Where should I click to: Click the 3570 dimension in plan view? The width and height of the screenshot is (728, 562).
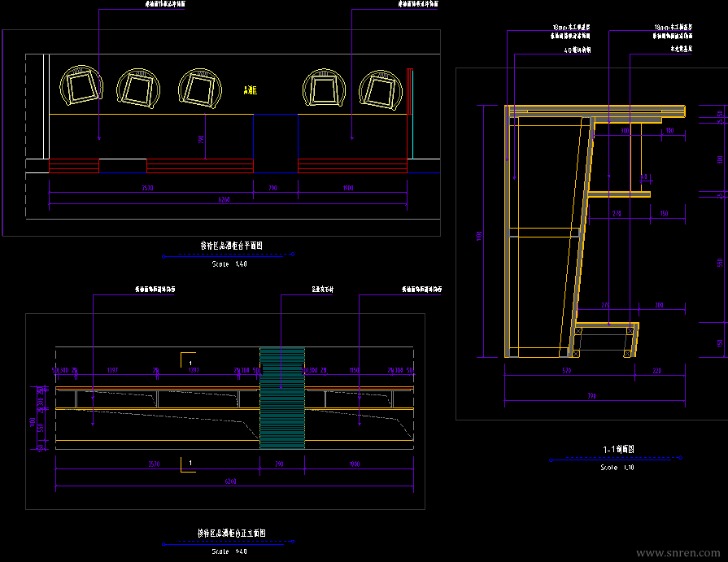(x=148, y=188)
